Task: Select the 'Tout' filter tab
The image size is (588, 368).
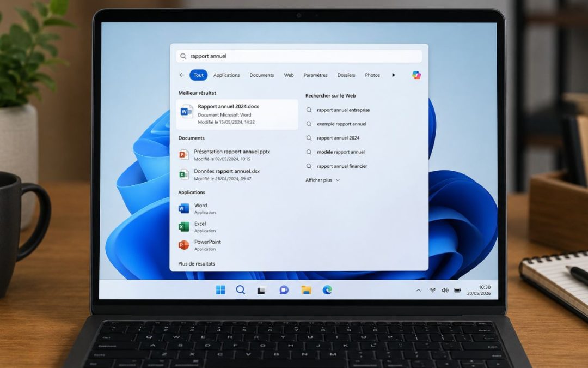Action: (x=198, y=75)
